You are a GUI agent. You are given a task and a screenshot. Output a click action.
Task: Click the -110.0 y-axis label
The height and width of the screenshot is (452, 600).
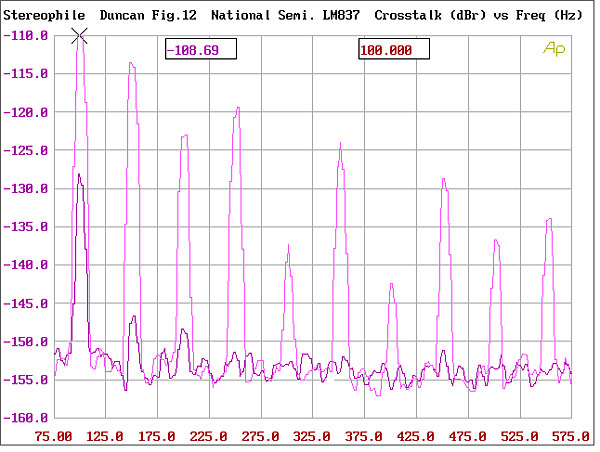(x=26, y=36)
